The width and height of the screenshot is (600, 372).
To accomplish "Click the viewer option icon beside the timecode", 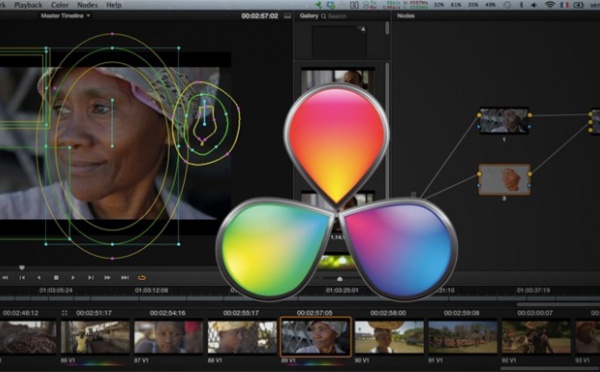I will click(287, 16).
